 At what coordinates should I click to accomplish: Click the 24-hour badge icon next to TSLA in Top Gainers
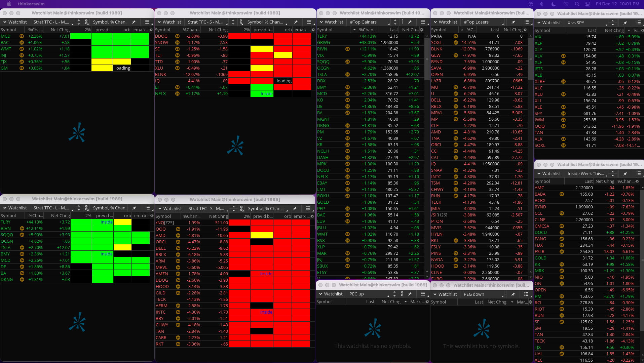tap(347, 75)
